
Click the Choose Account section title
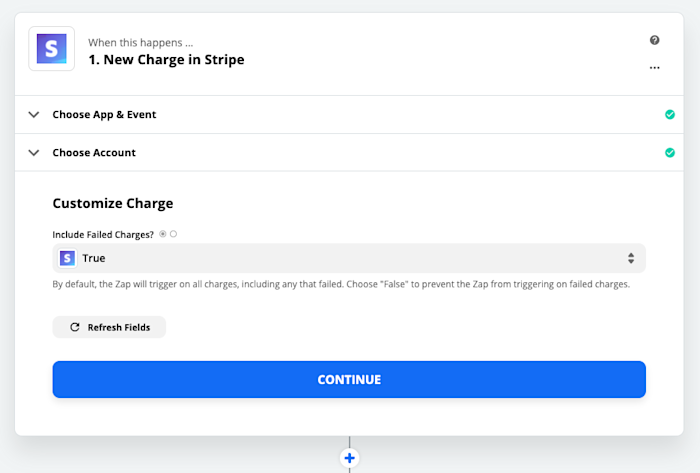(x=94, y=153)
